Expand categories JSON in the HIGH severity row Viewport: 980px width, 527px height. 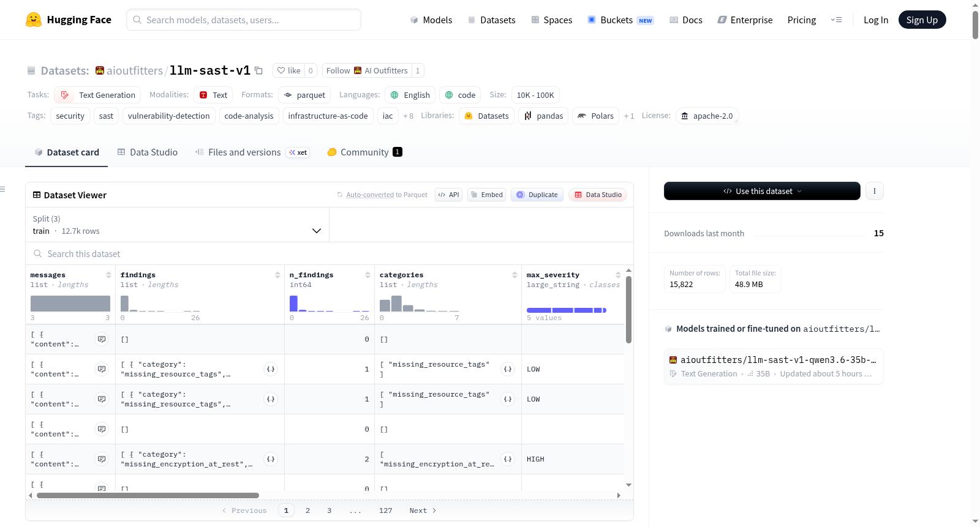point(507,459)
